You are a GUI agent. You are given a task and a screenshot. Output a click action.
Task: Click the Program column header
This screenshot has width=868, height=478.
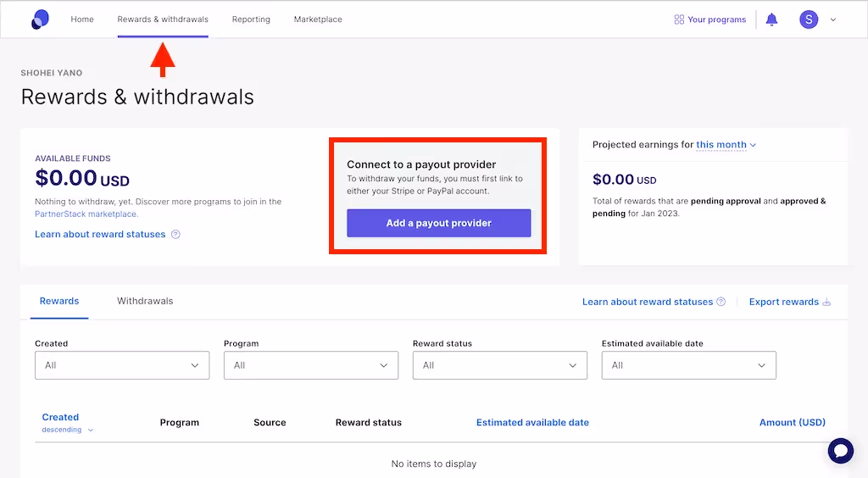[180, 422]
